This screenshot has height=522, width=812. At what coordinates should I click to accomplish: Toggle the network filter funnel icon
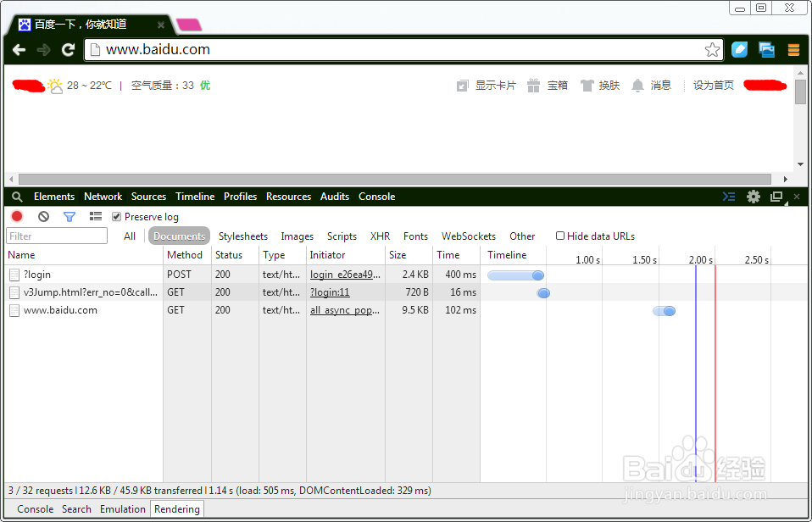coord(70,217)
